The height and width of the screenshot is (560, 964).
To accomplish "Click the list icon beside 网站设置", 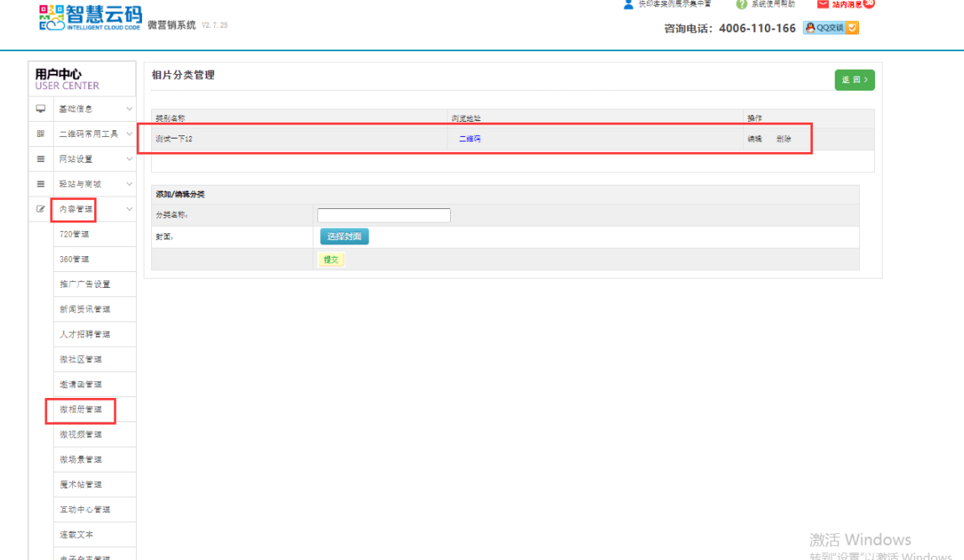I will 40,160.
